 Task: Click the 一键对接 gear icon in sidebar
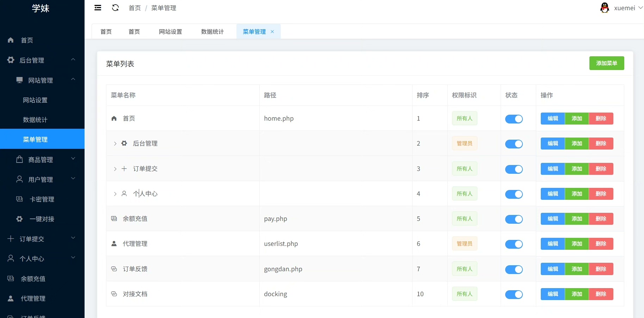[20, 219]
